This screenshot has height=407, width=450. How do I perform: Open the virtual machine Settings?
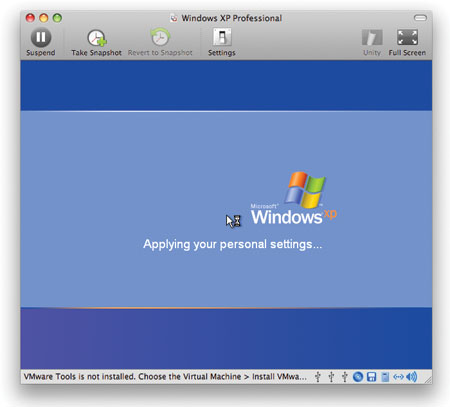pos(222,42)
